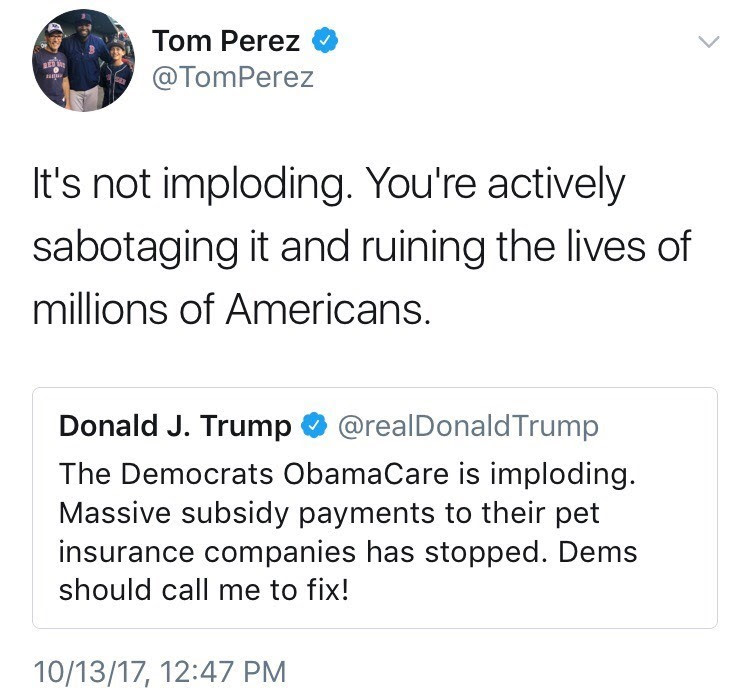
Task: Click Tom Perez's verified badge
Action: tap(326, 41)
